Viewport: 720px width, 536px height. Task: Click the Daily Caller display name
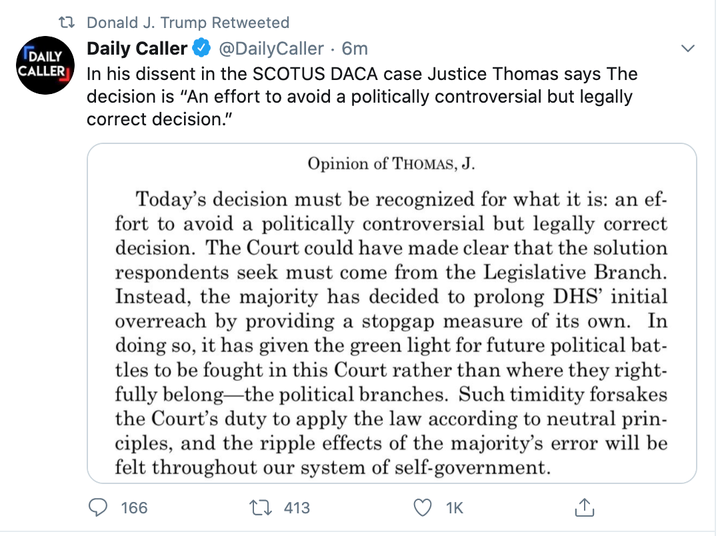[137, 48]
